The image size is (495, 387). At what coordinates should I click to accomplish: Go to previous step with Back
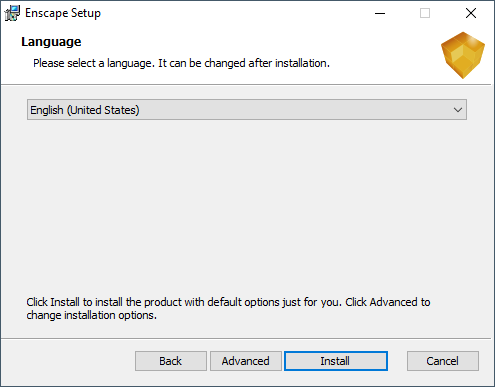pyautogui.click(x=171, y=361)
